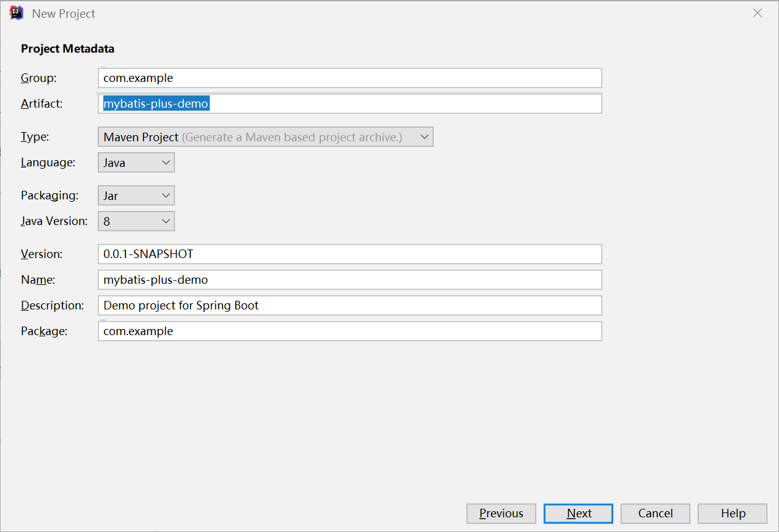Go back with the Previous button
The width and height of the screenshot is (779, 532).
click(501, 513)
